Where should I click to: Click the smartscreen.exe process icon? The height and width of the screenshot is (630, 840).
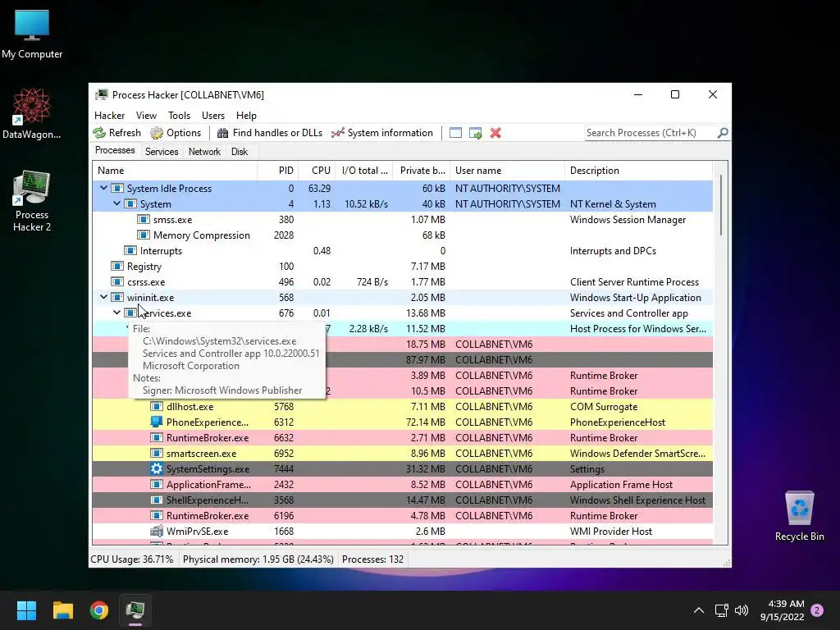(157, 453)
